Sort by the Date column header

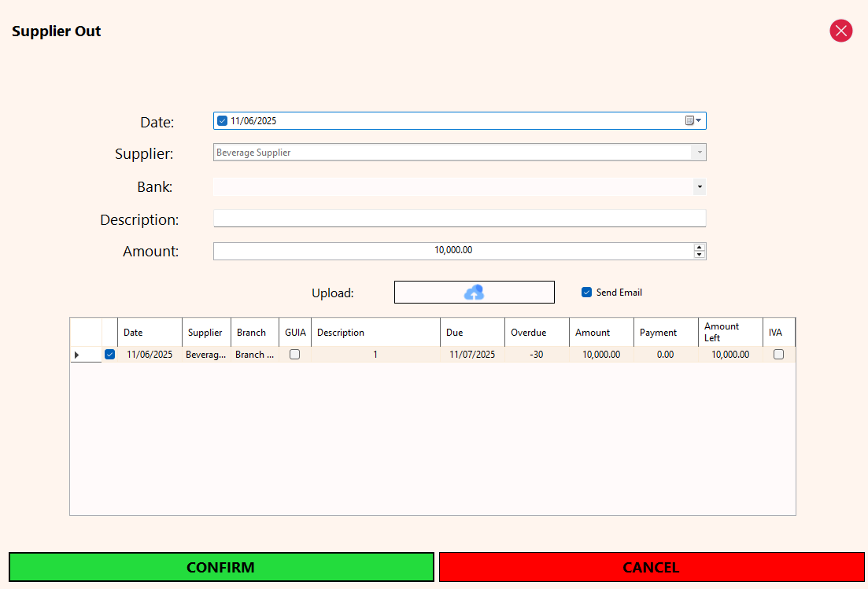150,333
